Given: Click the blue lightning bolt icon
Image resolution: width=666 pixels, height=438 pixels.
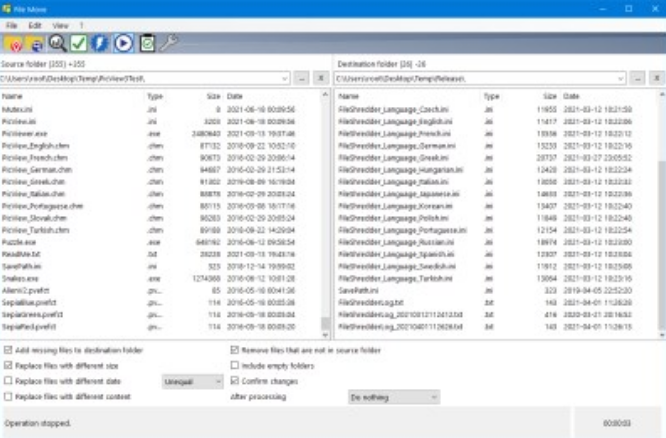Looking at the screenshot, I should point(101,43).
